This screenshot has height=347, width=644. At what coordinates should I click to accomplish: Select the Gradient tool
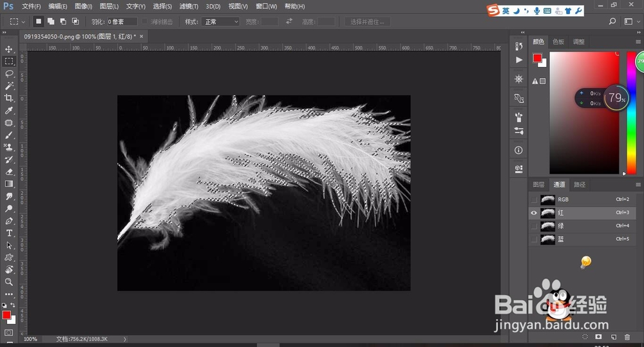click(x=8, y=184)
